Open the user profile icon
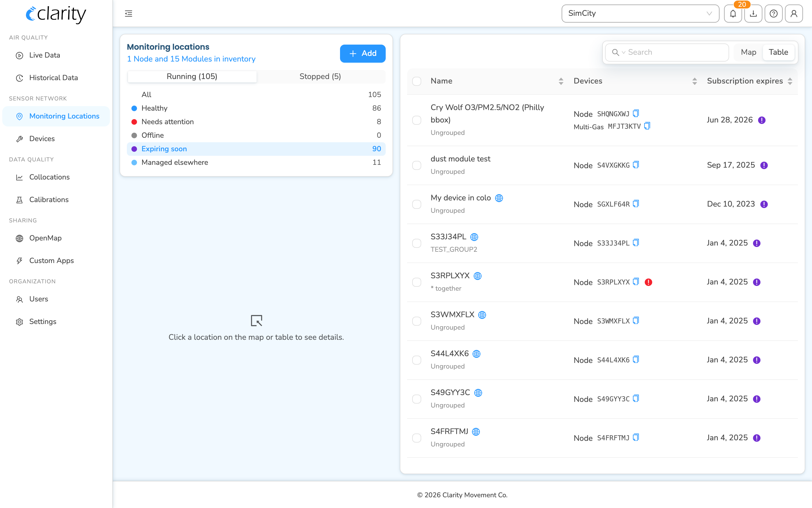Screen dimensions: 812x508 (794, 14)
